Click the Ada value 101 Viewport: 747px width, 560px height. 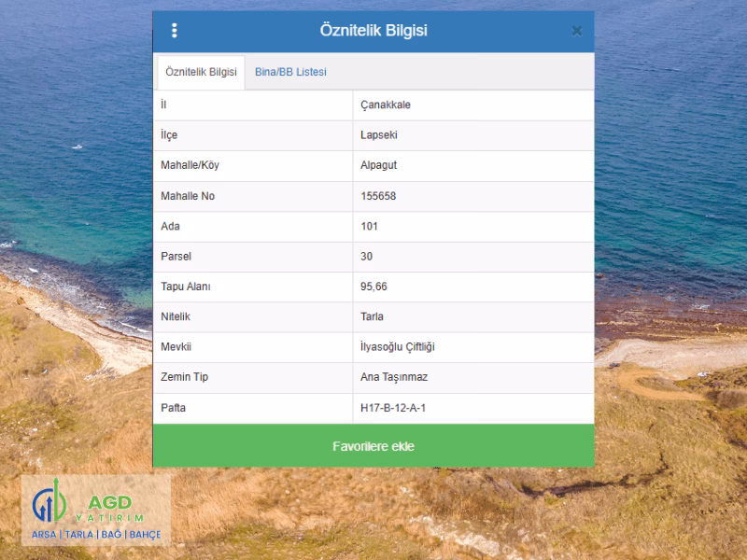pos(369,226)
